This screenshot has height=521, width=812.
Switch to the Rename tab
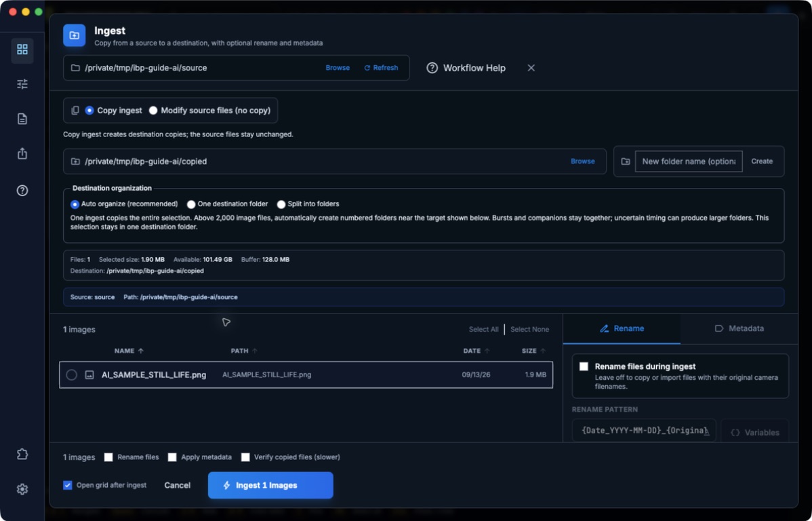pos(622,328)
